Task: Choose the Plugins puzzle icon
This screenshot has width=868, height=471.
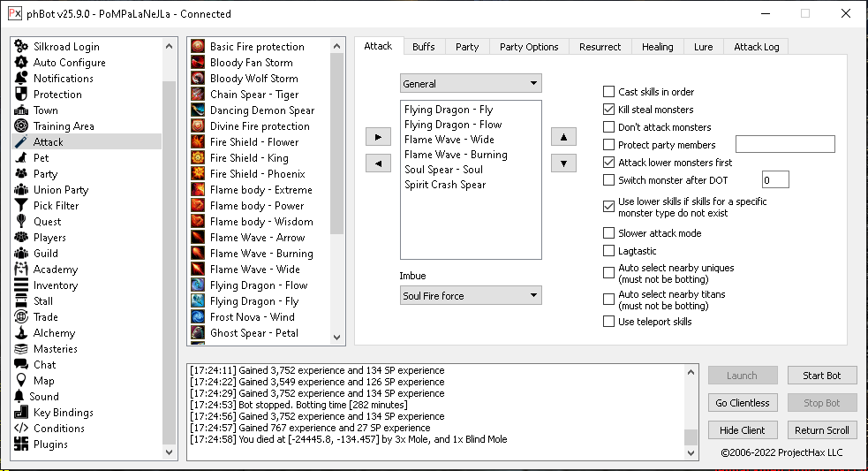Action: 22,444
